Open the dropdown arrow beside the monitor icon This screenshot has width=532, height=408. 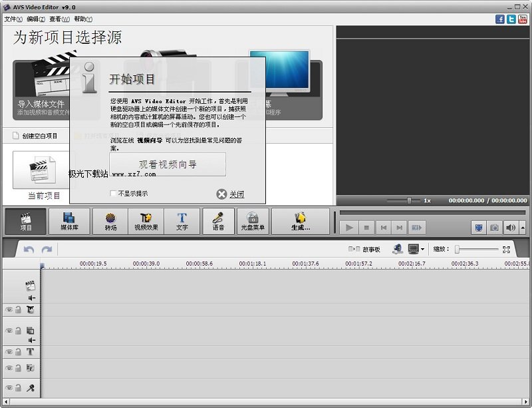coord(423,250)
